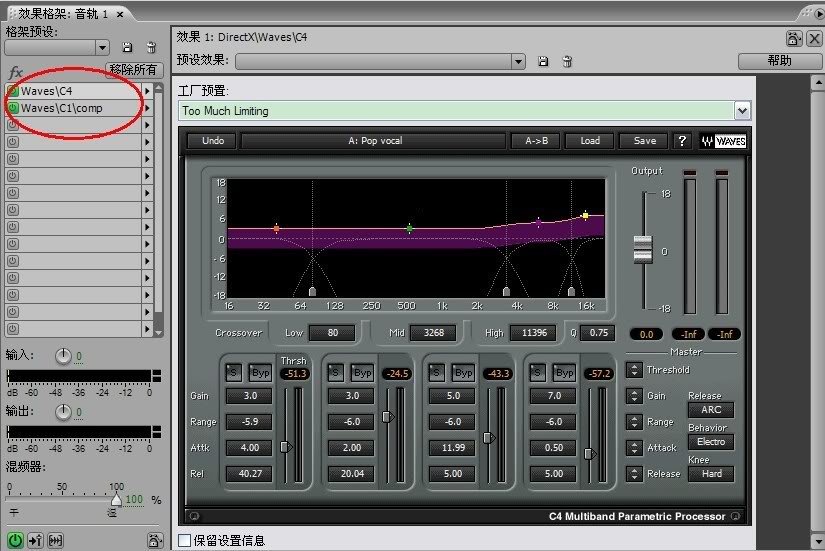Toggle power for the Waves\C1\comp effect slot
The height and width of the screenshot is (551, 825).
tap(13, 108)
